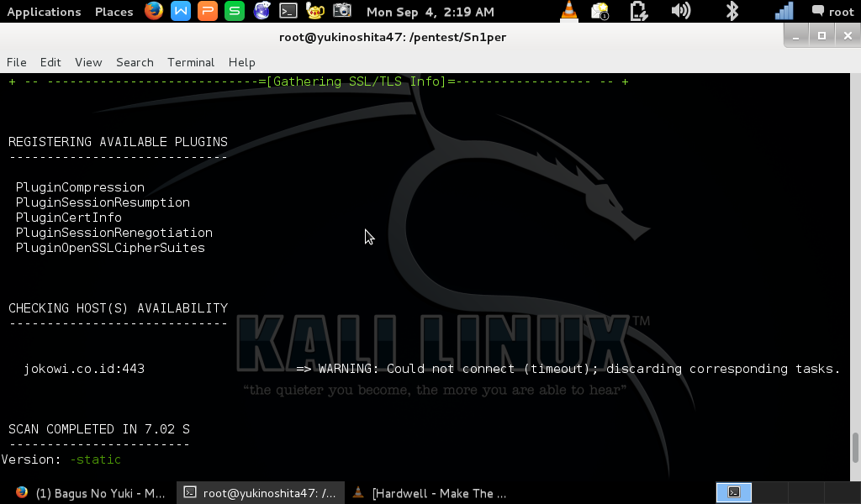Click the PluginCompression line
This screenshot has width=861, height=504.
(80, 187)
